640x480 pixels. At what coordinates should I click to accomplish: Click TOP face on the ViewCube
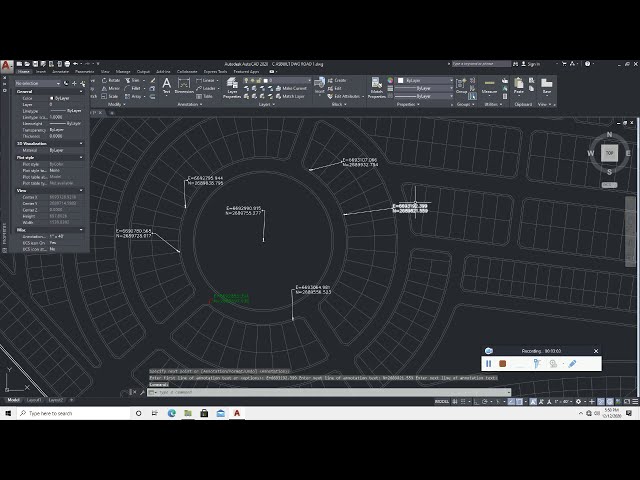(x=610, y=153)
